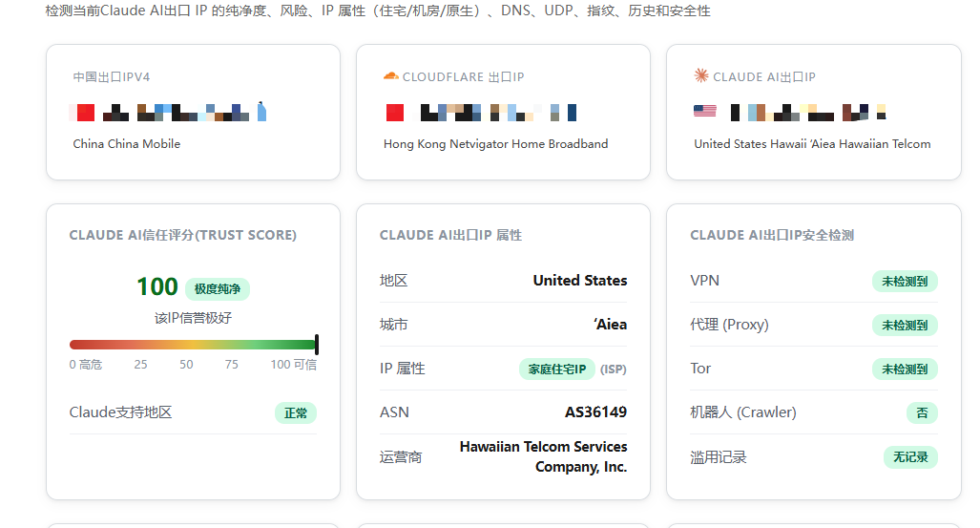Select the CLOUDFLARE 出口IP heading text
This screenshot has height=528, width=980.
pyautogui.click(x=463, y=77)
